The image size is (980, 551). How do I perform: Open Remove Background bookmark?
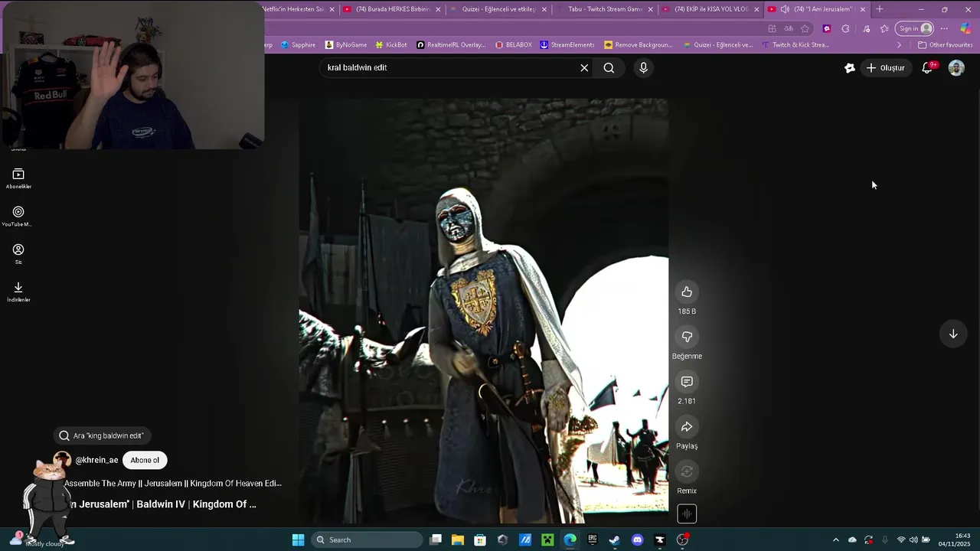click(x=639, y=44)
